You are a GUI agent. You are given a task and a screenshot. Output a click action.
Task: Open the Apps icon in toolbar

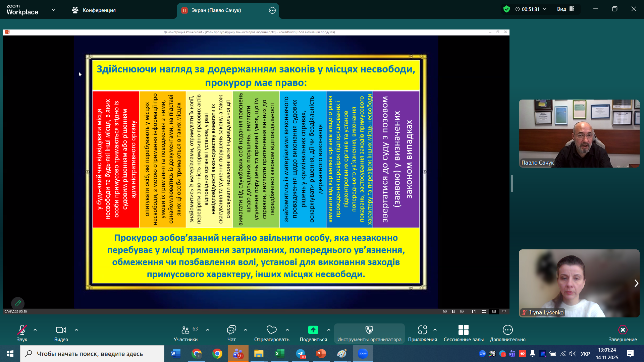coord(422,330)
